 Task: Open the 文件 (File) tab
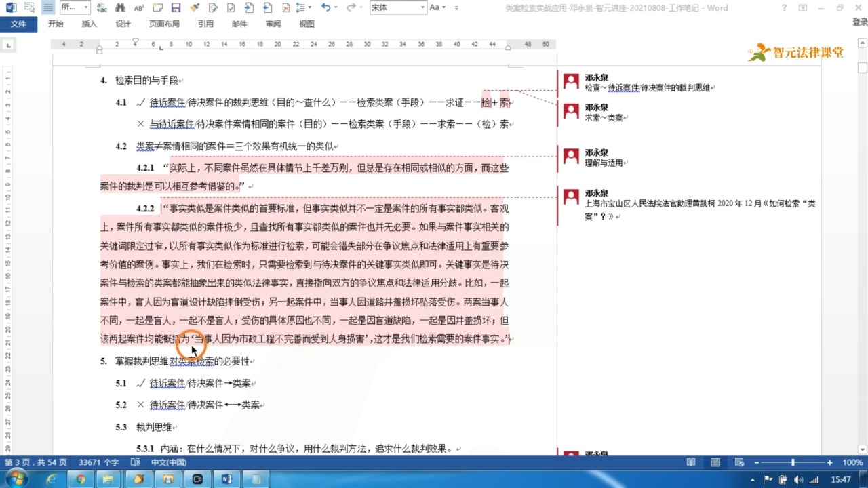pyautogui.click(x=18, y=24)
